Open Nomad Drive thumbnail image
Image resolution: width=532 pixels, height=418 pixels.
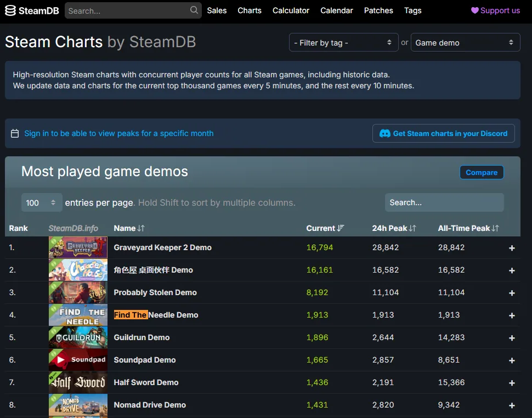(78, 405)
